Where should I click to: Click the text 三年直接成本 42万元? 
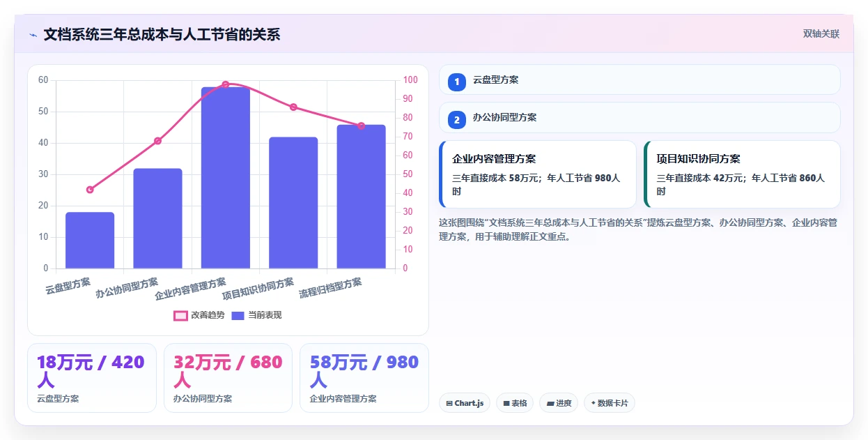point(701,179)
